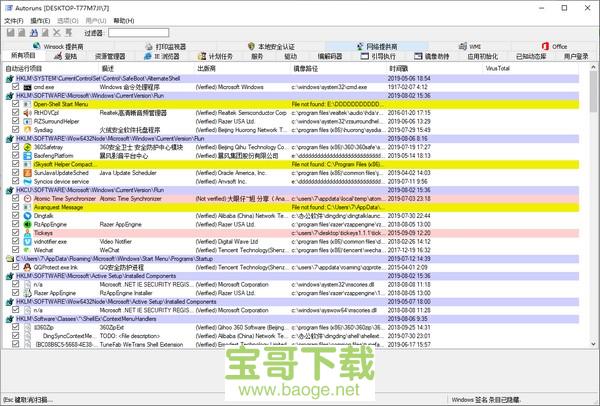Click the BaofengPlatform entry icon
The image size is (600, 406).
click(x=27, y=156)
